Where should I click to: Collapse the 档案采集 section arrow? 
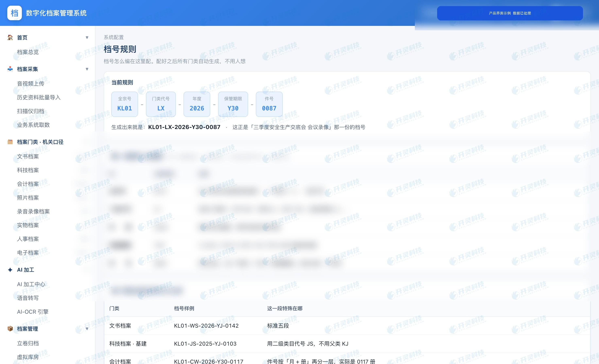(x=87, y=69)
